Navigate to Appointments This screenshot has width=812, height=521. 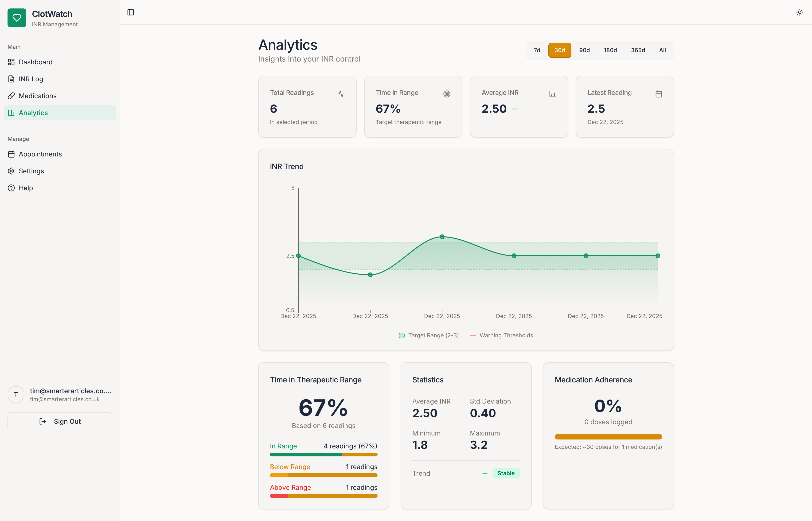click(40, 154)
